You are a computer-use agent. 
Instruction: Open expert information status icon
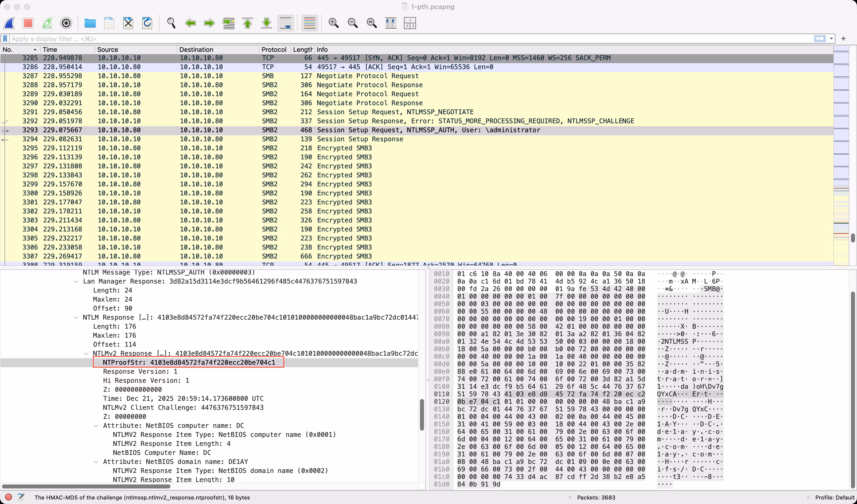tap(9, 497)
